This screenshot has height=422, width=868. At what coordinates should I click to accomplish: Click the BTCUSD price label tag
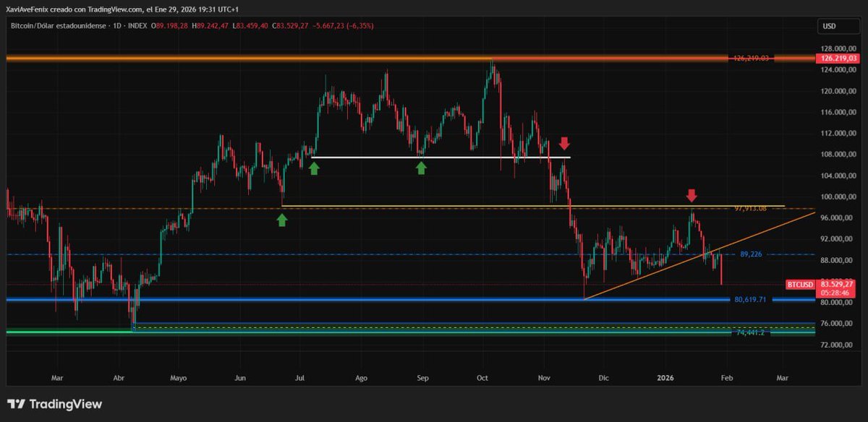(x=800, y=285)
